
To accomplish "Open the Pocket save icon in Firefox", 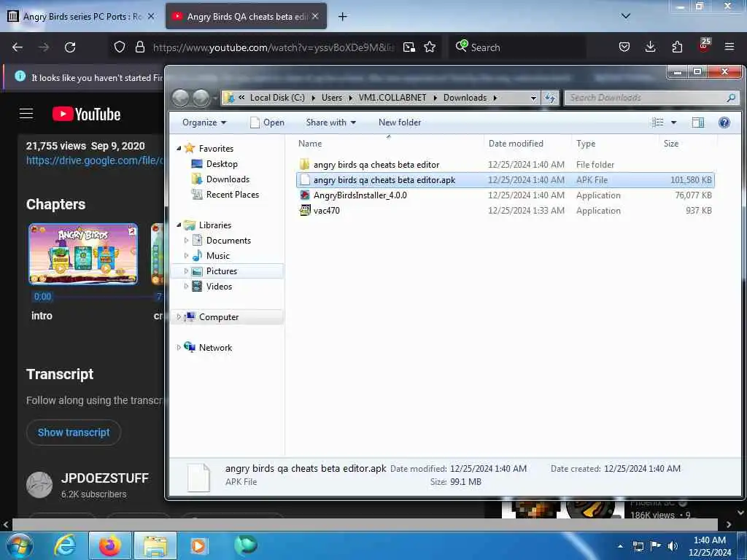I will 624,47.
